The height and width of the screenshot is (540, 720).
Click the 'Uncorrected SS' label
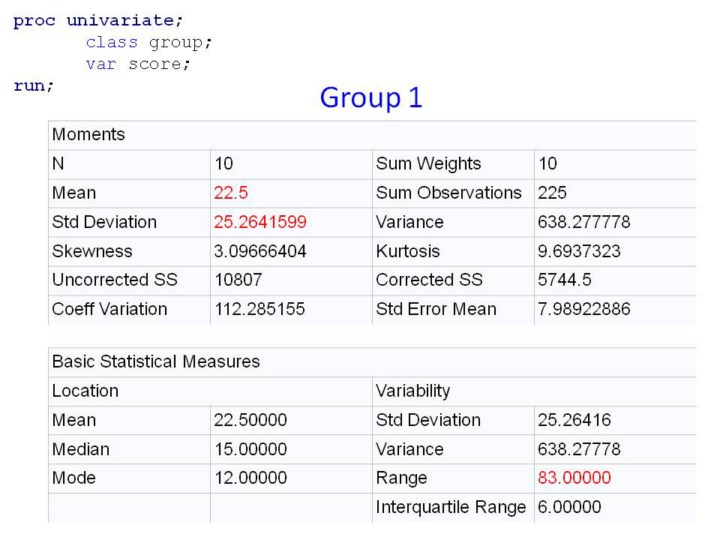115,280
